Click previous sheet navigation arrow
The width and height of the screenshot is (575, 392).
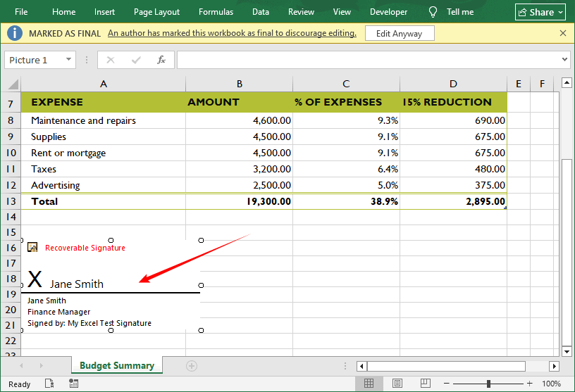tap(21, 366)
